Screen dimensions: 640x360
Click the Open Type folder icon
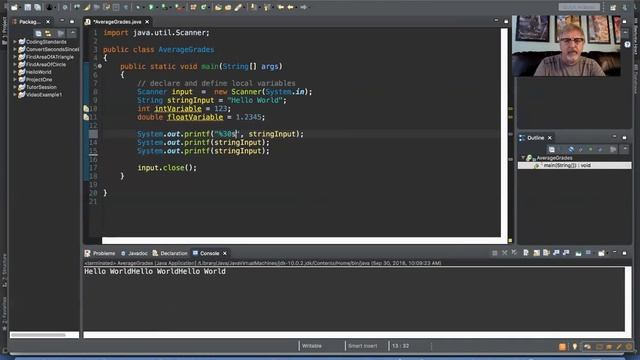[218, 7]
